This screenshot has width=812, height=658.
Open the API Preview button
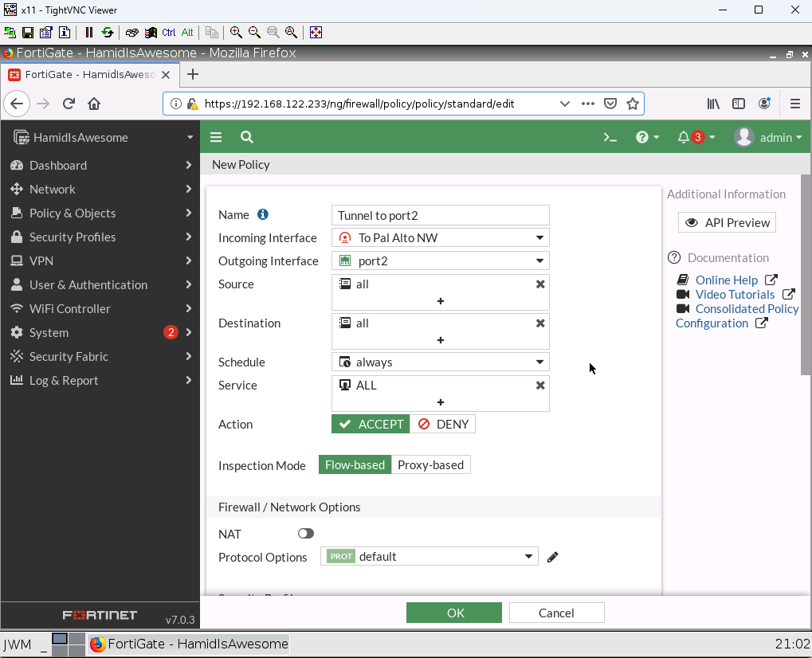727,223
